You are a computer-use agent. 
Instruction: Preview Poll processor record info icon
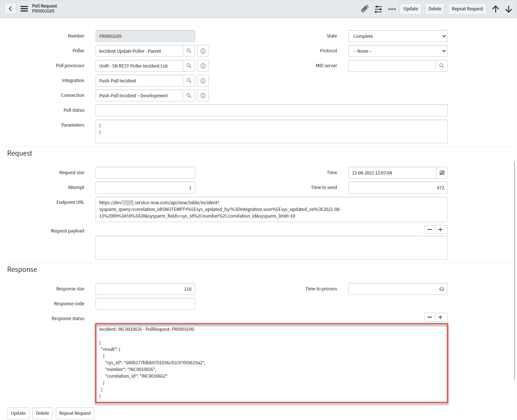point(203,66)
